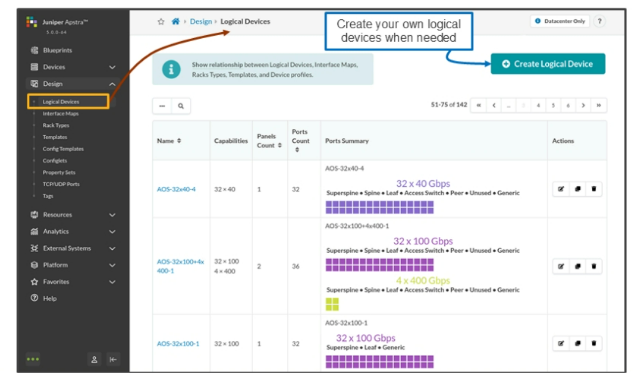
Task: Click the Create Logical Device button
Action: 548,64
